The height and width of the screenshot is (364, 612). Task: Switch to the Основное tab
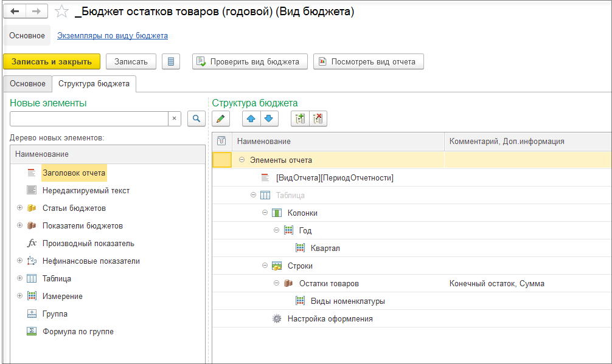27,83
